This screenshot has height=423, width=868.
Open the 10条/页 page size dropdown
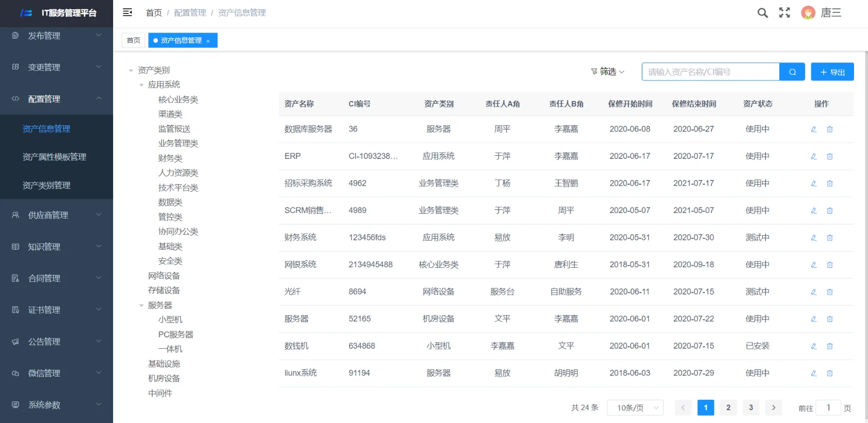pos(635,408)
